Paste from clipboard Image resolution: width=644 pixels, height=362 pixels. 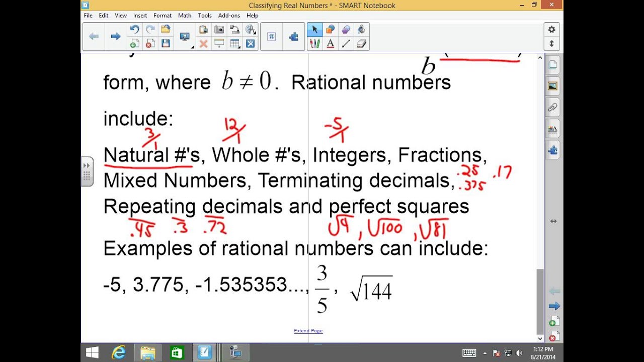203,30
